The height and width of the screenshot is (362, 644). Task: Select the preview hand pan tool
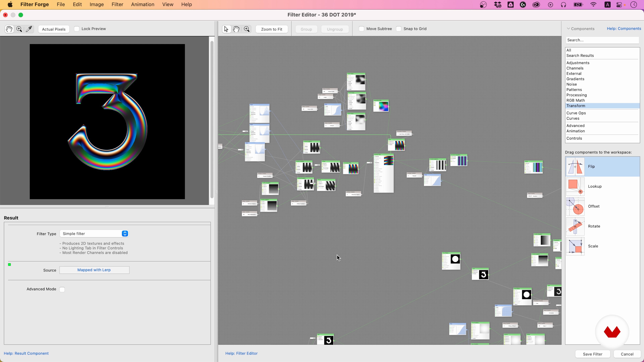9,29
